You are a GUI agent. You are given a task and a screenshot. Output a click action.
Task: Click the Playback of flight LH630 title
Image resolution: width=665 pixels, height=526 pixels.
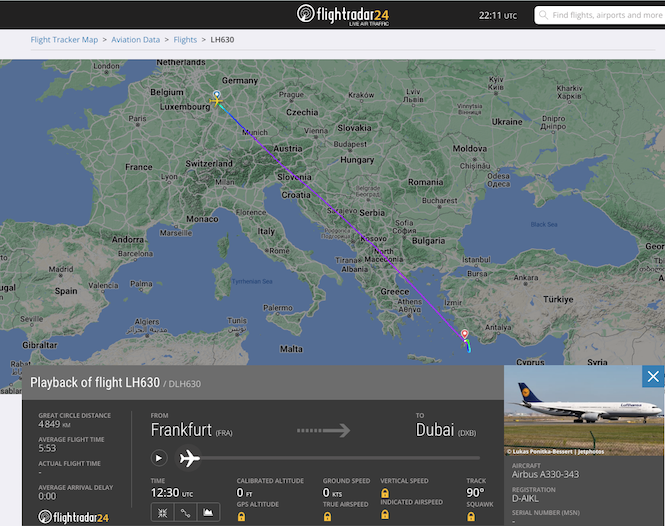click(x=95, y=383)
